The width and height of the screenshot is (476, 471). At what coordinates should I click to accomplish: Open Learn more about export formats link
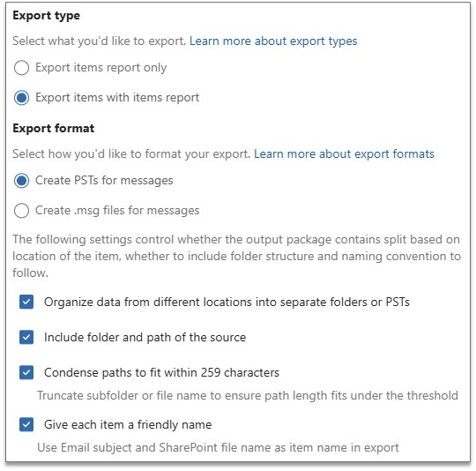click(x=344, y=154)
